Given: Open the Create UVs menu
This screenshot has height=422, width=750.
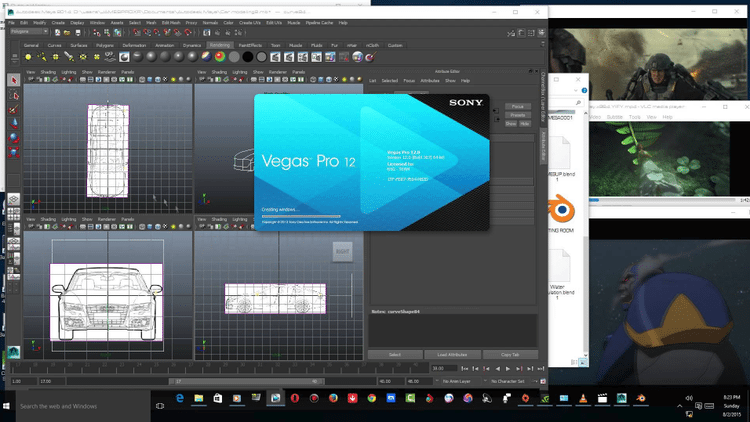Looking at the screenshot, I should point(250,22).
